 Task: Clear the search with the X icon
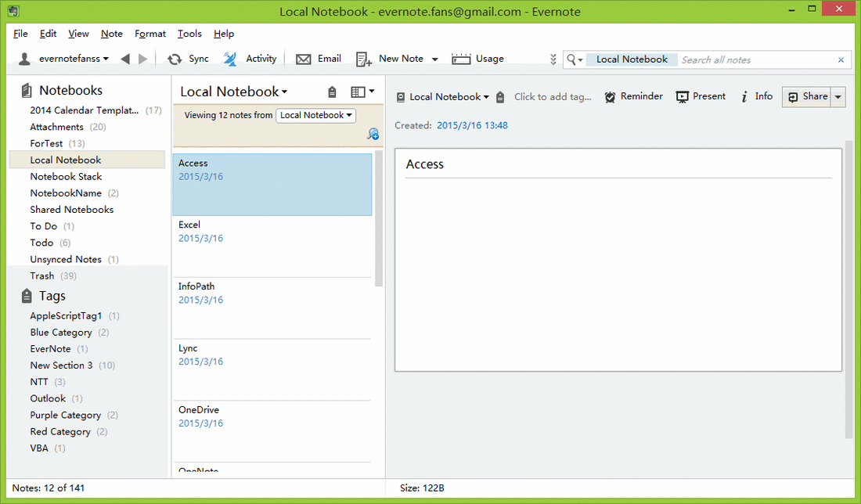[x=841, y=59]
